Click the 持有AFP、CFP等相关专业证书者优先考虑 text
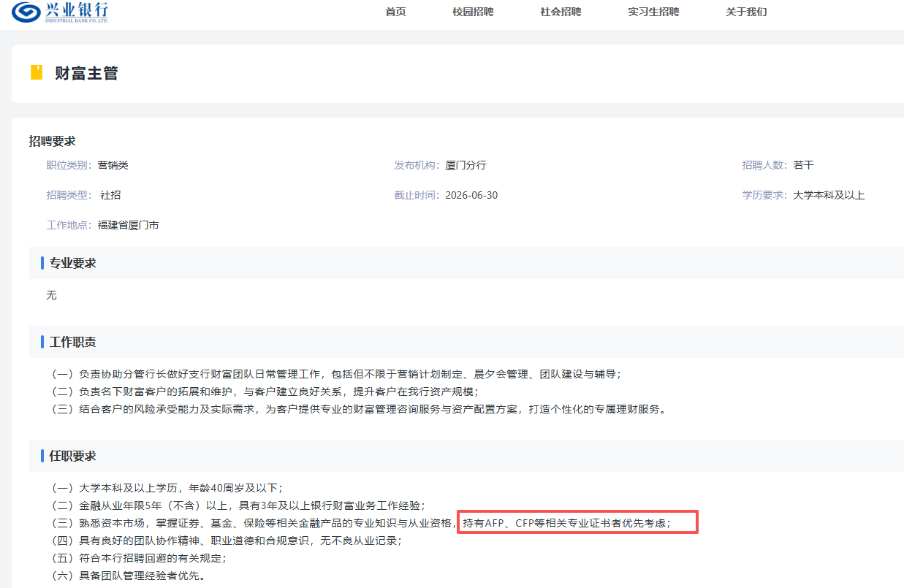904x588 pixels. pos(567,523)
